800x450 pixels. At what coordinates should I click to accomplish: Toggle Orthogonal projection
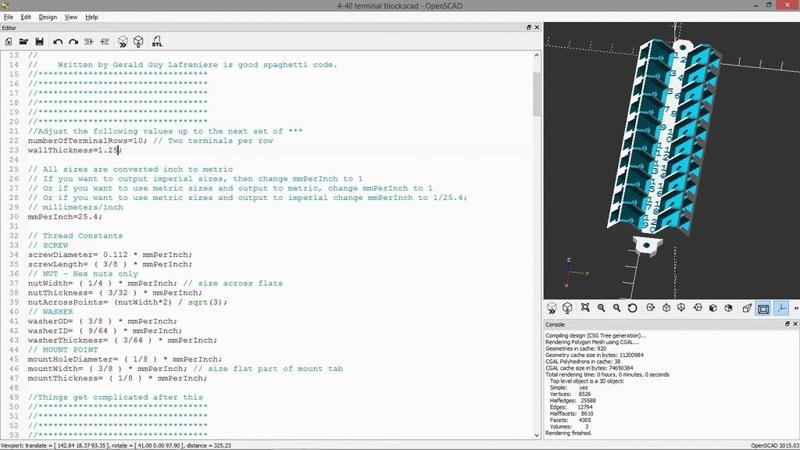point(763,308)
